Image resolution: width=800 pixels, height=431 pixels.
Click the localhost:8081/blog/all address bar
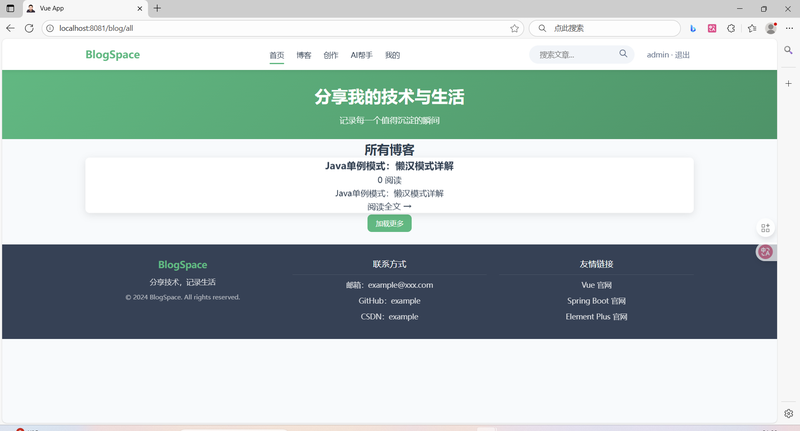click(283, 29)
